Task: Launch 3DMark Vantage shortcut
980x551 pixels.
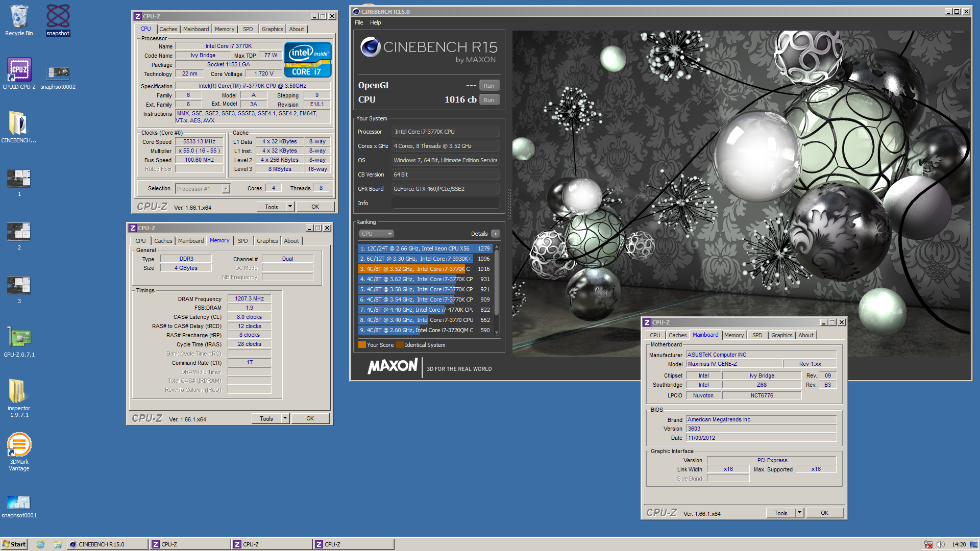Action: click(19, 452)
